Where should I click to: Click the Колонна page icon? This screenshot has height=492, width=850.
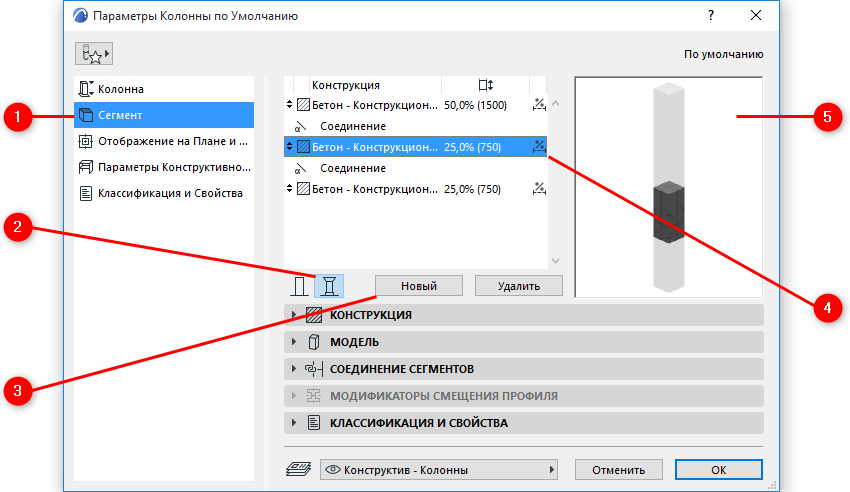coord(86,89)
